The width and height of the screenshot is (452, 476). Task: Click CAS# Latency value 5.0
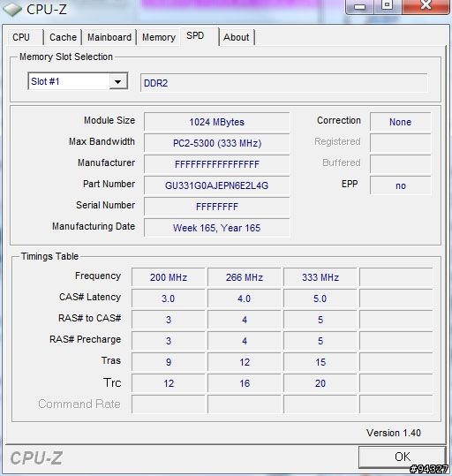320,298
